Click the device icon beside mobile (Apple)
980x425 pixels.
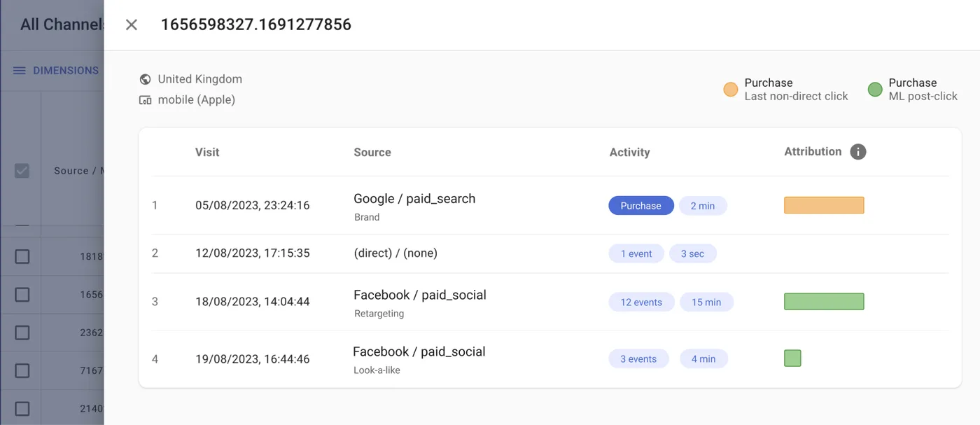tap(146, 100)
